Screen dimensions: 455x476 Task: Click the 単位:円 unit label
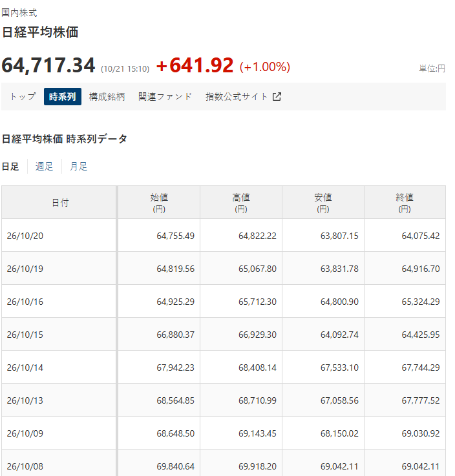[x=432, y=68]
